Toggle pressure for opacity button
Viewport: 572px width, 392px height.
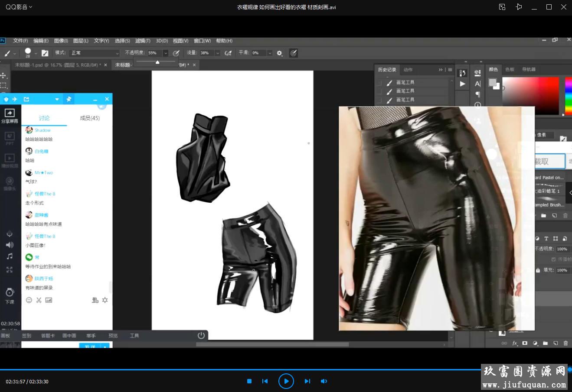click(x=176, y=53)
